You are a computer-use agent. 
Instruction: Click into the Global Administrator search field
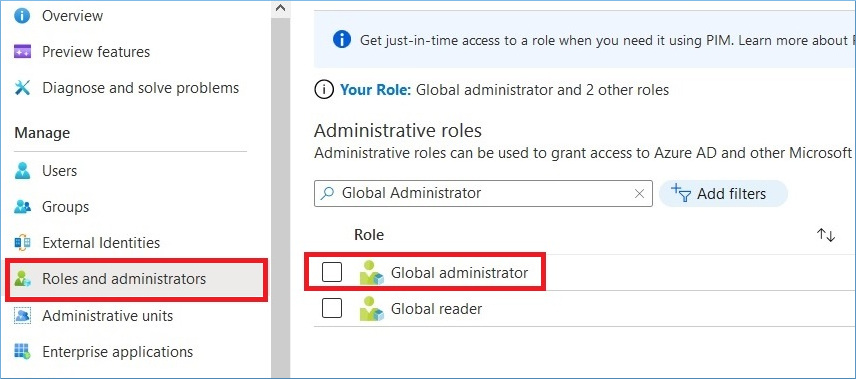coord(483,194)
